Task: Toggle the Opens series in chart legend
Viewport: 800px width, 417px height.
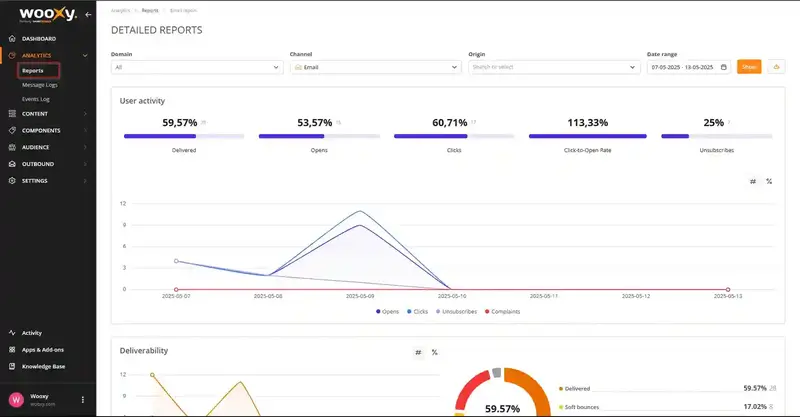Action: tap(387, 311)
